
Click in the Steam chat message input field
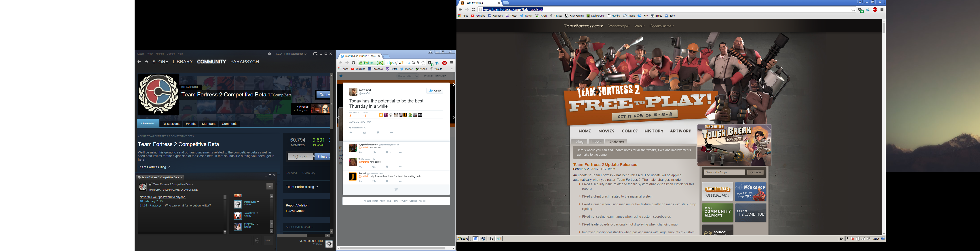pyautogui.click(x=194, y=240)
